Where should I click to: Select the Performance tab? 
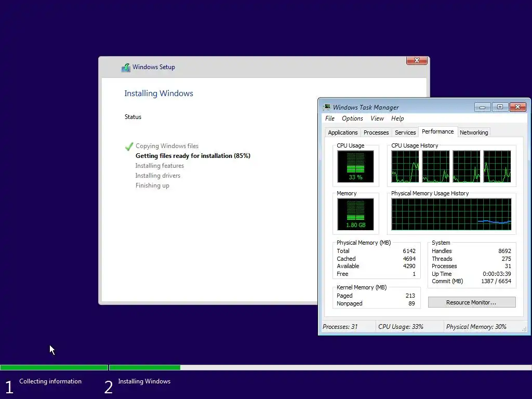pos(437,131)
